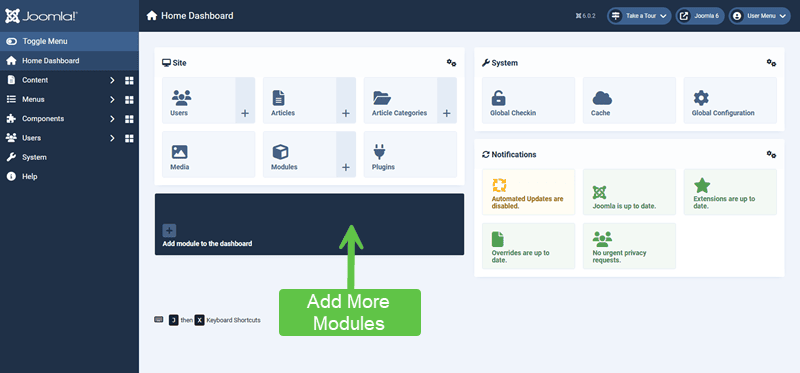Open Extensions are up to date tile
800x373 pixels.
tap(730, 192)
